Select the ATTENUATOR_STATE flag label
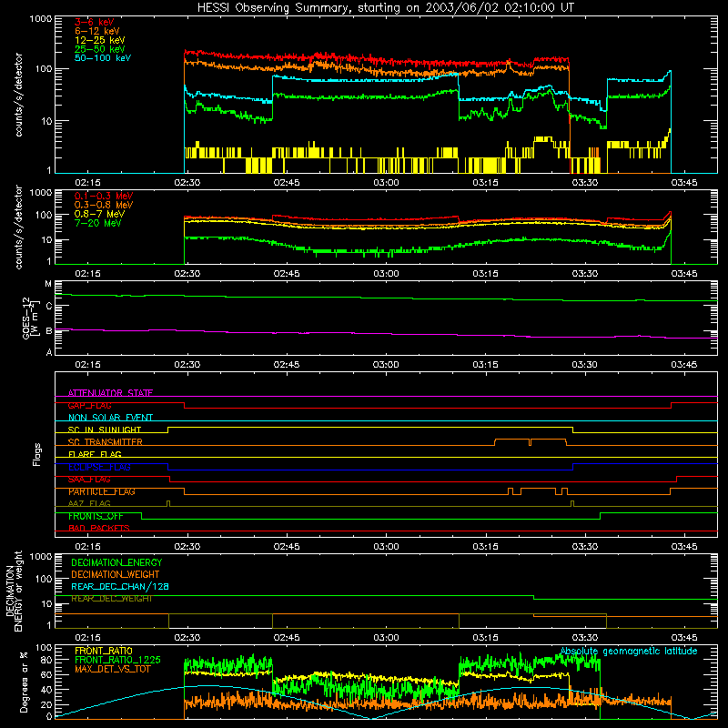Image resolution: width=728 pixels, height=728 pixels. tap(110, 393)
